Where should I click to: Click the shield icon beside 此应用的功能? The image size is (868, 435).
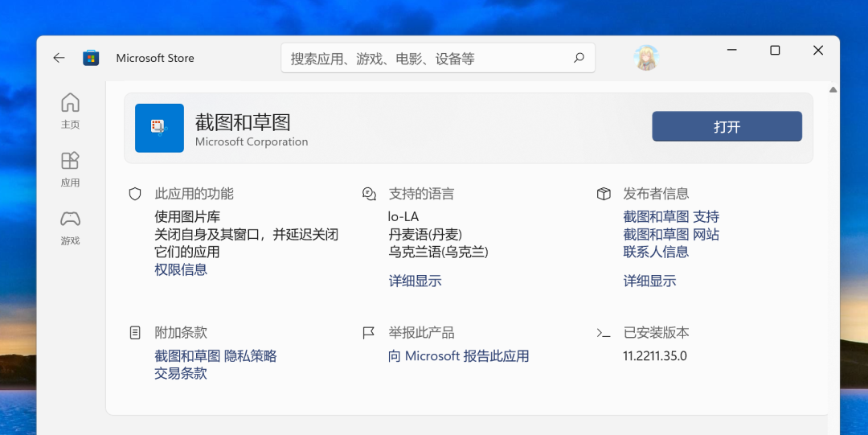tap(135, 194)
